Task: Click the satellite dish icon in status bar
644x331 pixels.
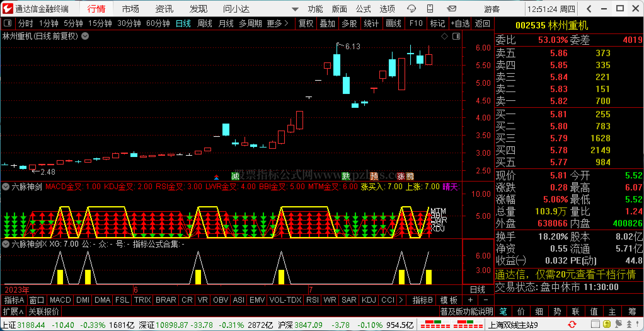Action: tap(618, 324)
